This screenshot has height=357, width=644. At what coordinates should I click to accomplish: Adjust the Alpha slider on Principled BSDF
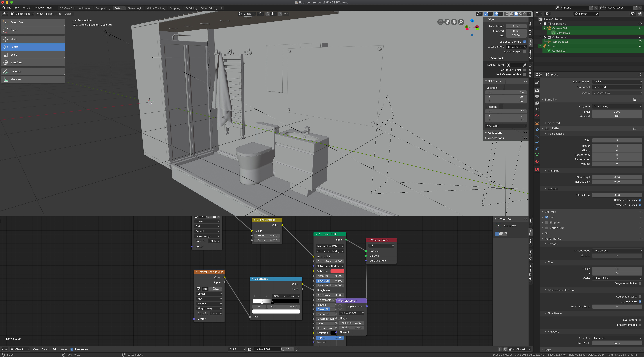pos(330,338)
